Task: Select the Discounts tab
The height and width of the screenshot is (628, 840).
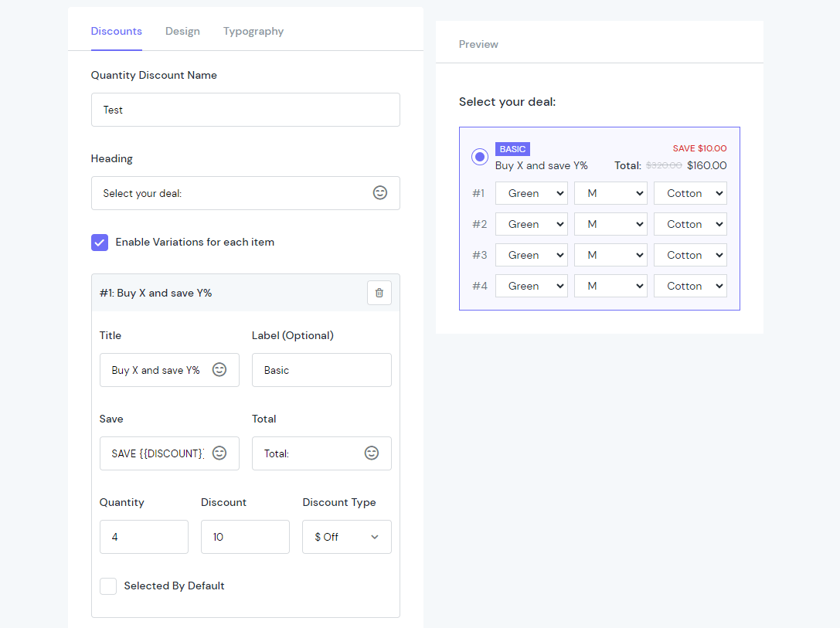Action: (x=116, y=31)
